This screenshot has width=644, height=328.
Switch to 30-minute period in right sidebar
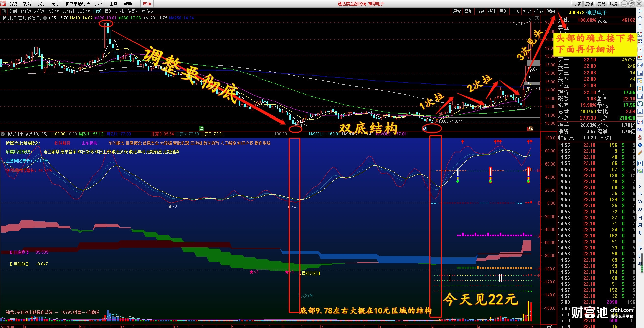point(640,202)
